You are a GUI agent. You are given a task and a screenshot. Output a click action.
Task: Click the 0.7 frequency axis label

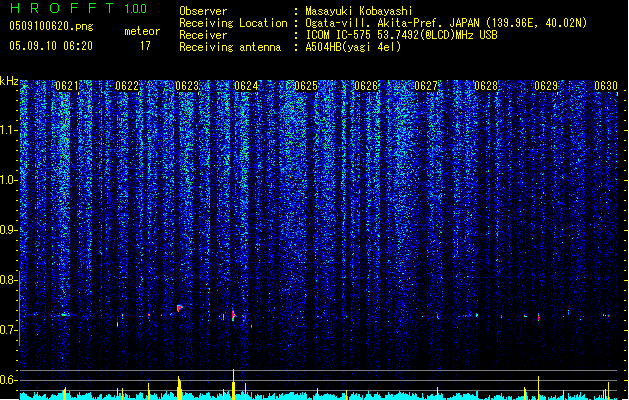(x=9, y=330)
